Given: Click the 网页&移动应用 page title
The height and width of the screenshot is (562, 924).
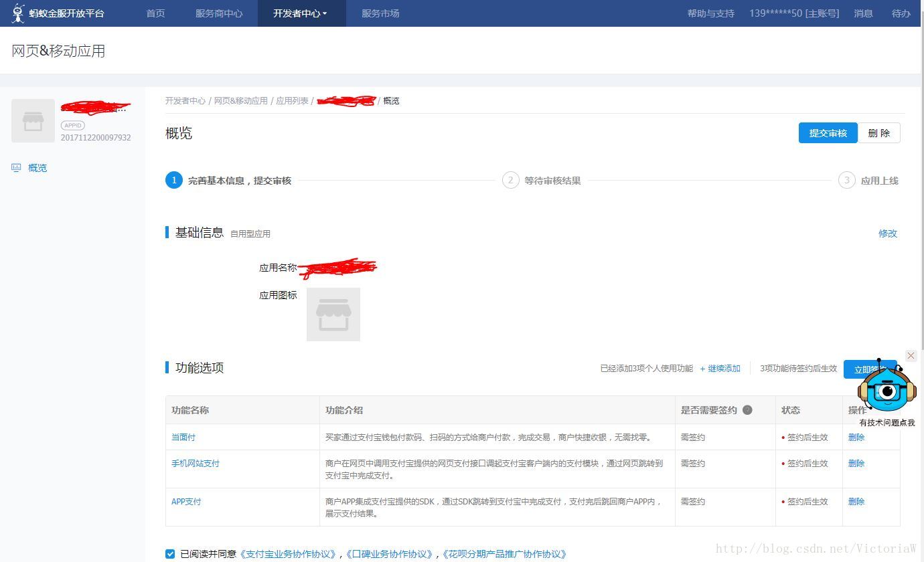Looking at the screenshot, I should [x=58, y=52].
